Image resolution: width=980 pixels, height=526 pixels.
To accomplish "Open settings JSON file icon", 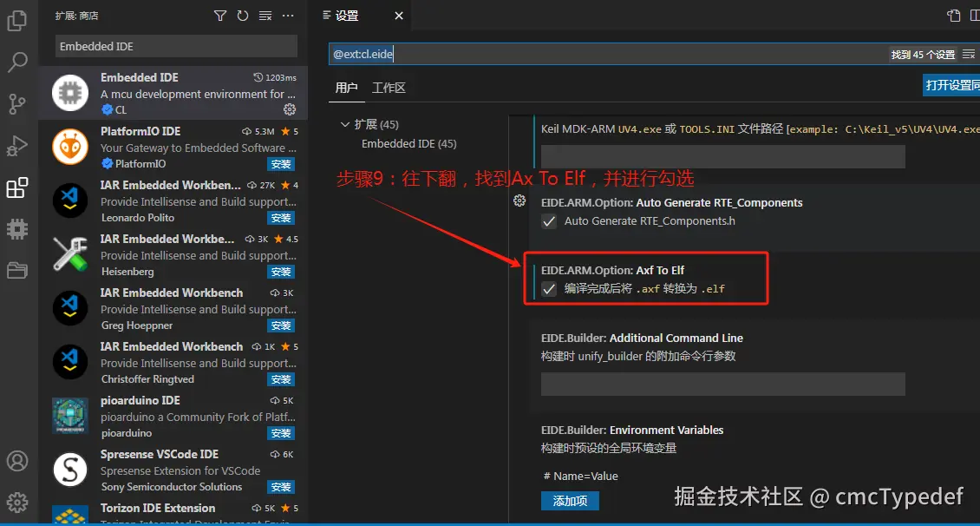I will coord(954,16).
